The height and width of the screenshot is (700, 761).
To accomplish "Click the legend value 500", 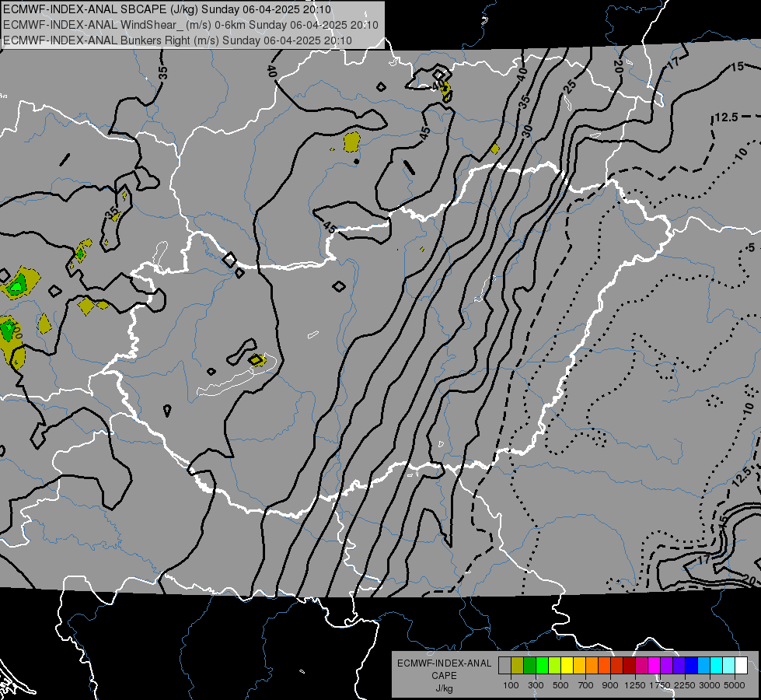I will click(560, 685).
